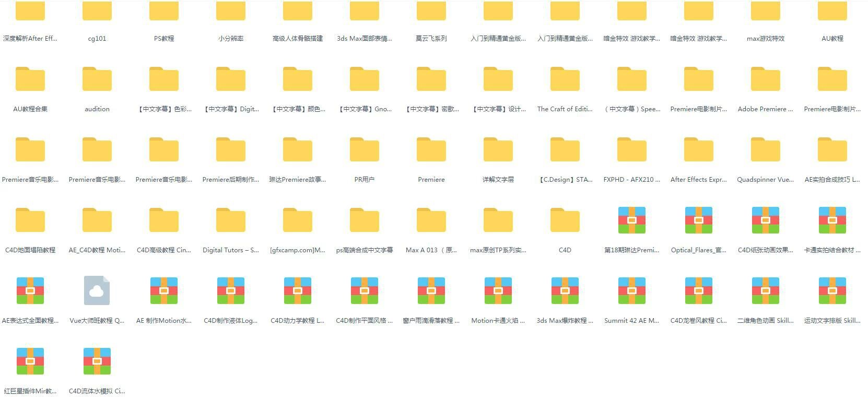Image resolution: width=868 pixels, height=397 pixels.
Task: Select the PS教程 folder icon
Action: pos(164,10)
